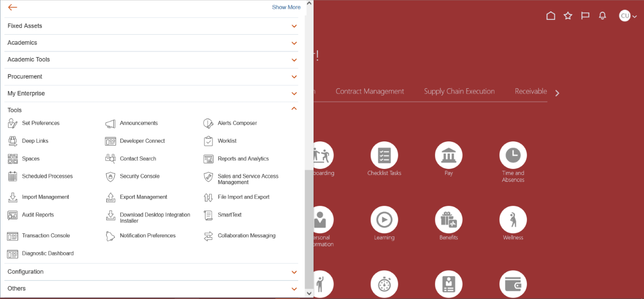Screen dimensions: 644x299
Task: Open the Reports and Analytics link
Action: click(x=243, y=159)
